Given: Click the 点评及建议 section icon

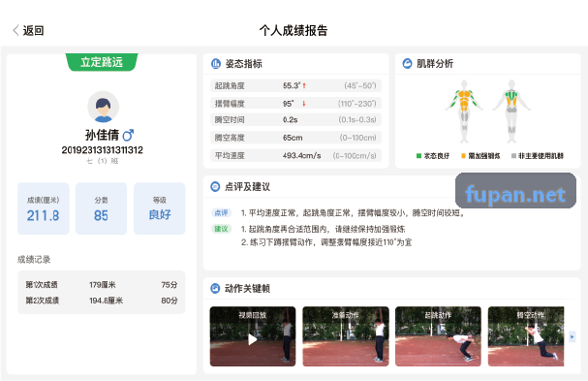Looking at the screenshot, I should pyautogui.click(x=215, y=186).
